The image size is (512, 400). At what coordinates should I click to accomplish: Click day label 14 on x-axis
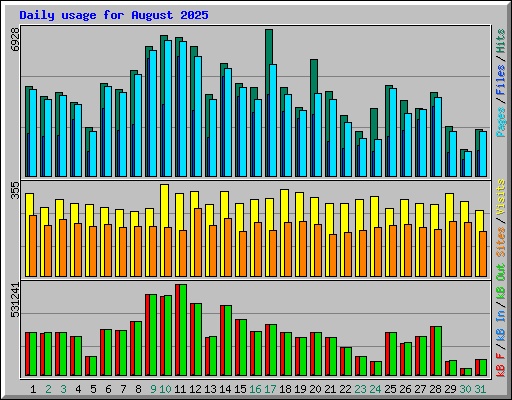[225, 389]
